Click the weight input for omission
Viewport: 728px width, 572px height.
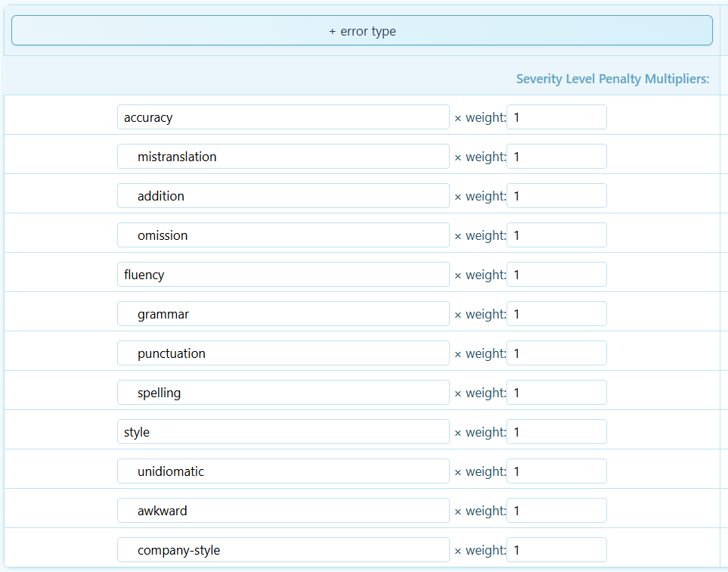(x=556, y=235)
